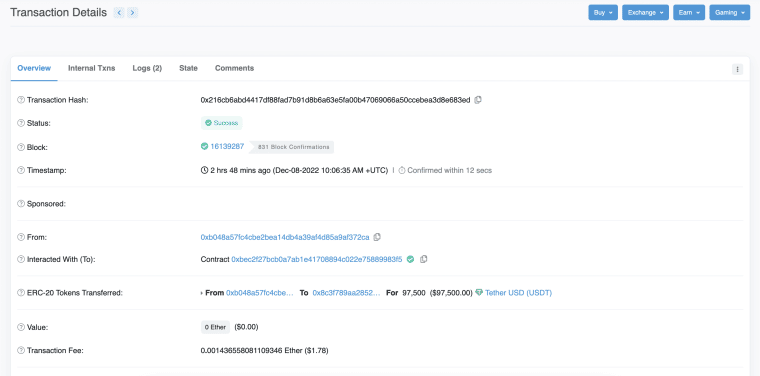This screenshot has width=760, height=376.
Task: Open the three-dot options menu
Action: (x=737, y=69)
